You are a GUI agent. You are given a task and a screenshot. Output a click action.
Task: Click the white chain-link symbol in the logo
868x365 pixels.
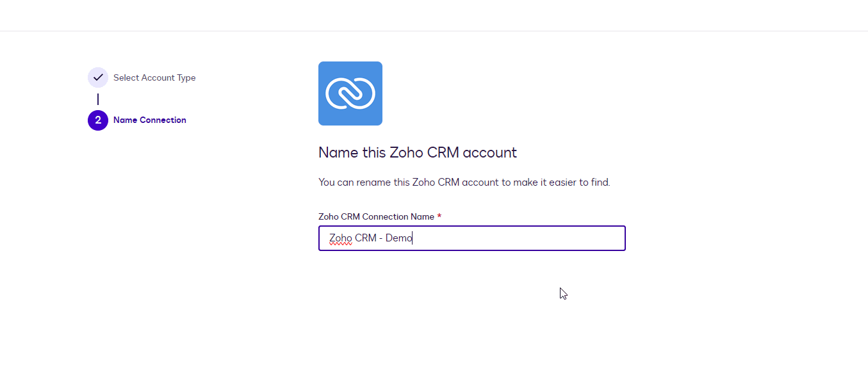(350, 93)
